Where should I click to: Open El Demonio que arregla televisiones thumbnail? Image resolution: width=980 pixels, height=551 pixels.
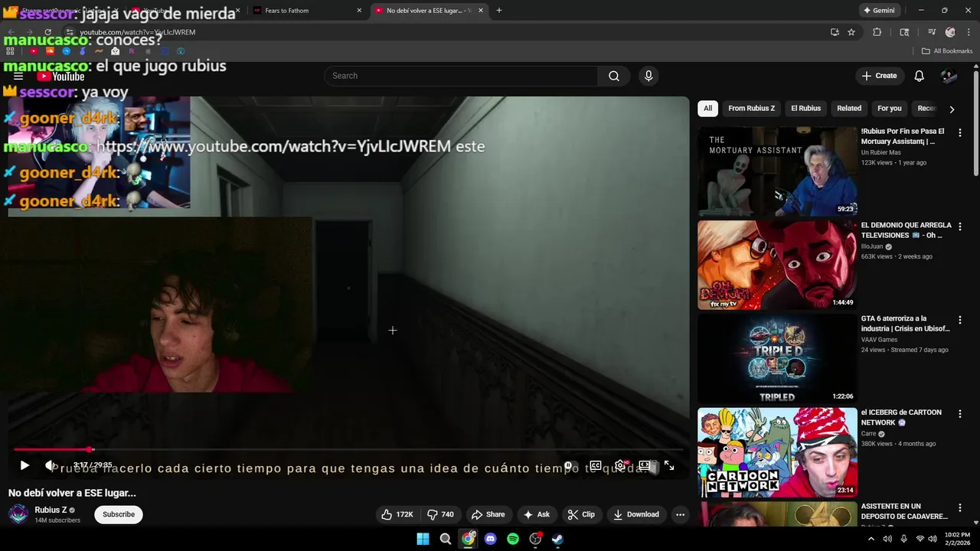[777, 265]
